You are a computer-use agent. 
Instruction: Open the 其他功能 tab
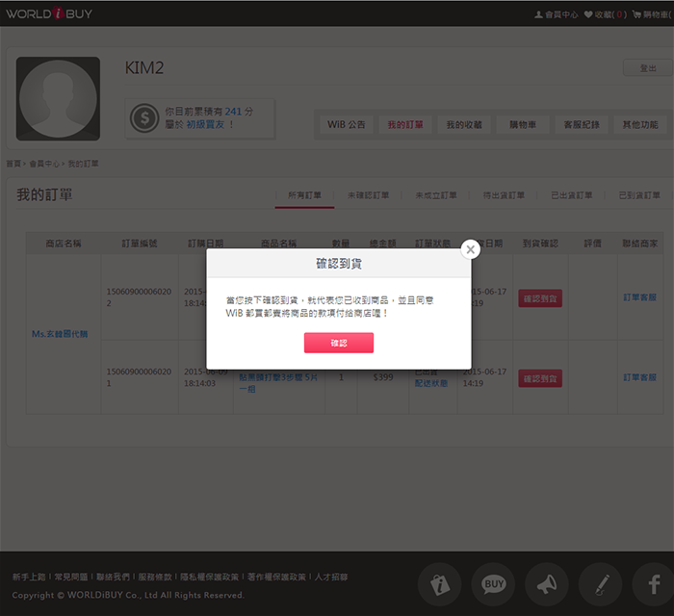point(640,124)
